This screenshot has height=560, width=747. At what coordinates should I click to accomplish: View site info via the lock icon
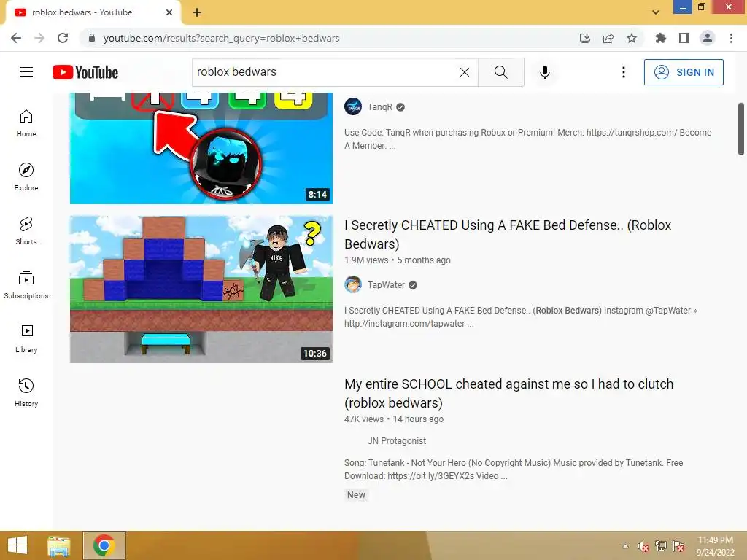(92, 38)
